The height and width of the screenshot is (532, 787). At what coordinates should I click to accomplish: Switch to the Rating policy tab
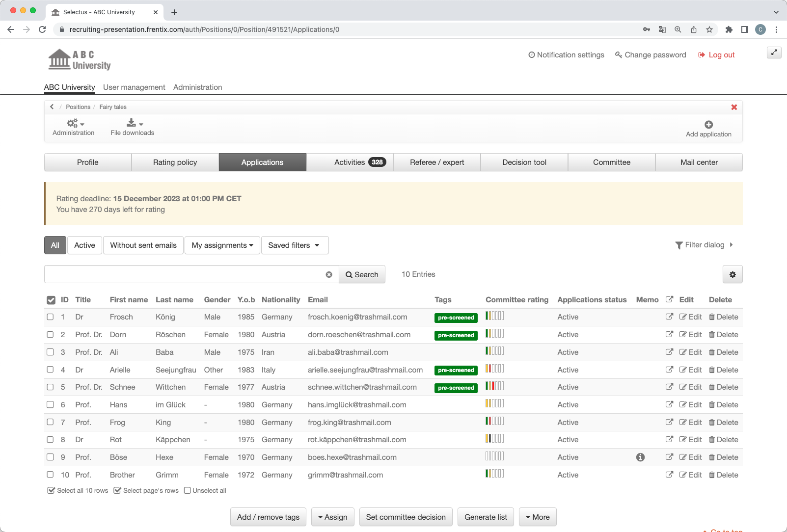175,162
